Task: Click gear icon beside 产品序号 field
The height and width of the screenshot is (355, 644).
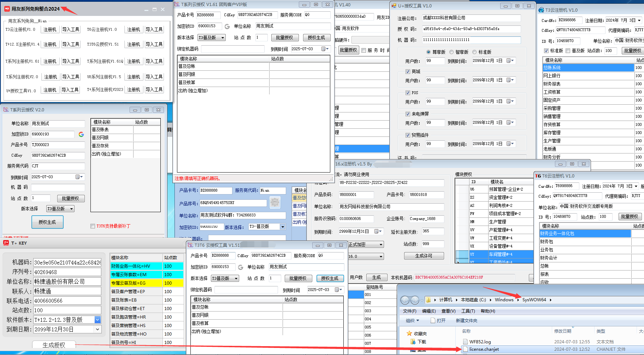Action: pos(275,202)
